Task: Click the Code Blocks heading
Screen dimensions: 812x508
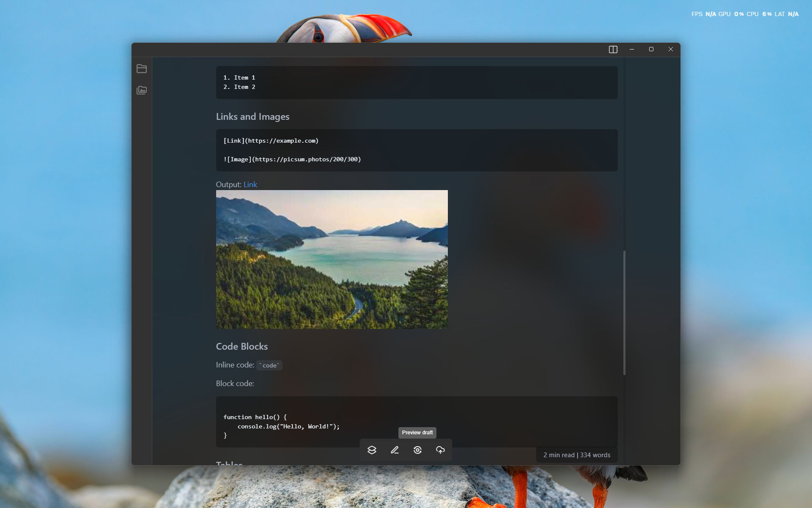Action: (241, 347)
